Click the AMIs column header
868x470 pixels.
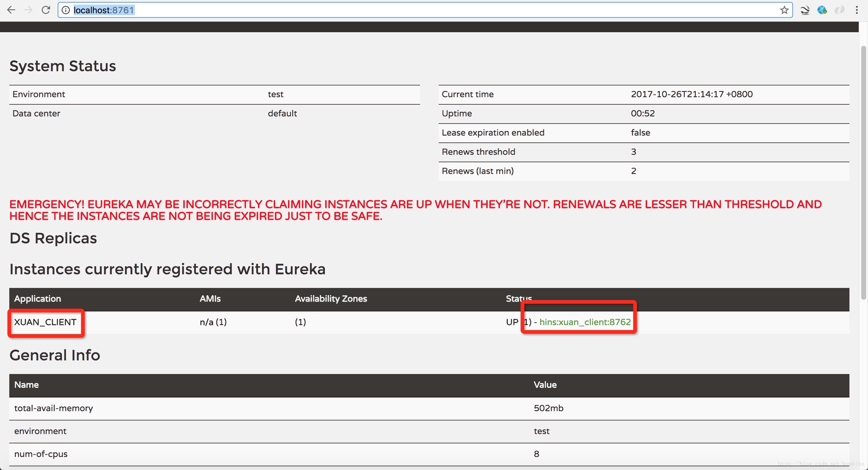[x=210, y=299]
